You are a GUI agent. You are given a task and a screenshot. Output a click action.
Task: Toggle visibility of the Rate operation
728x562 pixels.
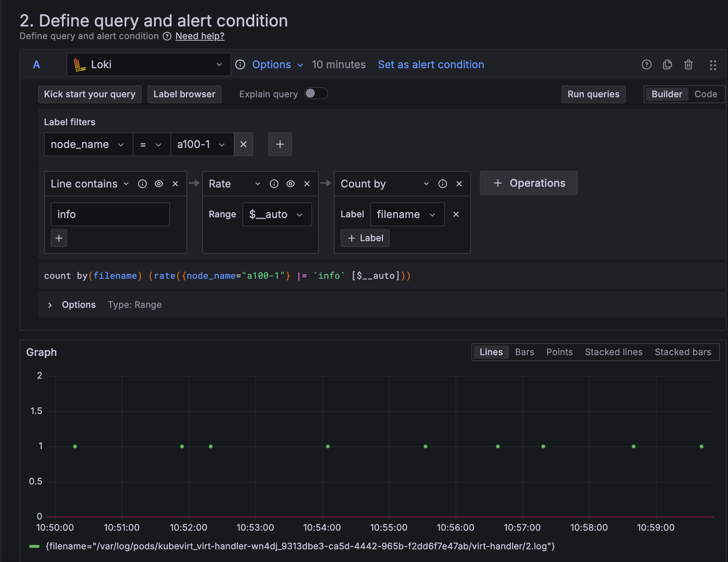[291, 184]
